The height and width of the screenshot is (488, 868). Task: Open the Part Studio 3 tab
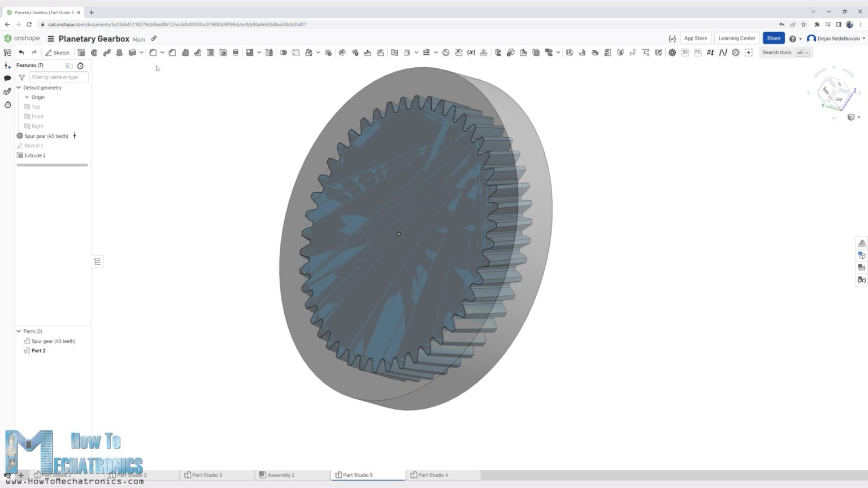pos(207,475)
